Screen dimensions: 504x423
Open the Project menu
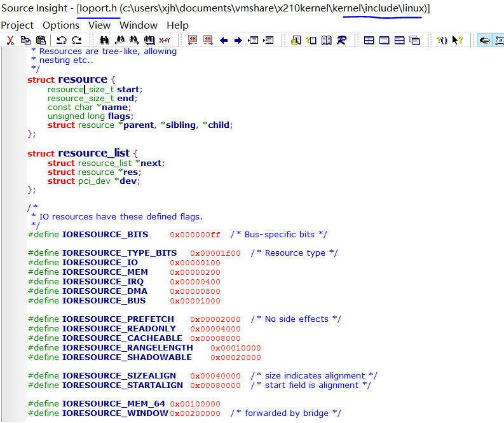(17, 25)
